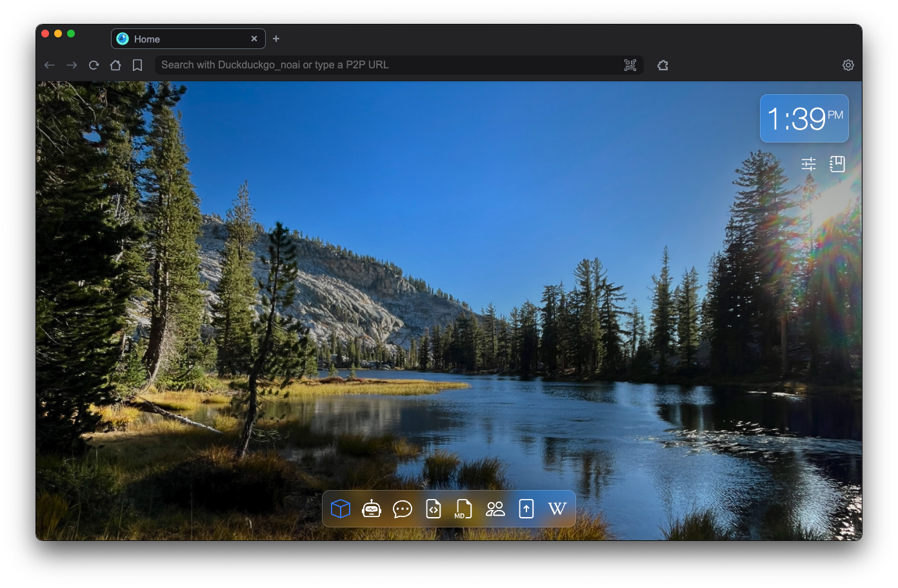Viewport: 898px width, 588px height.
Task: Click the 1:39 PM clock widget
Action: 804,119
